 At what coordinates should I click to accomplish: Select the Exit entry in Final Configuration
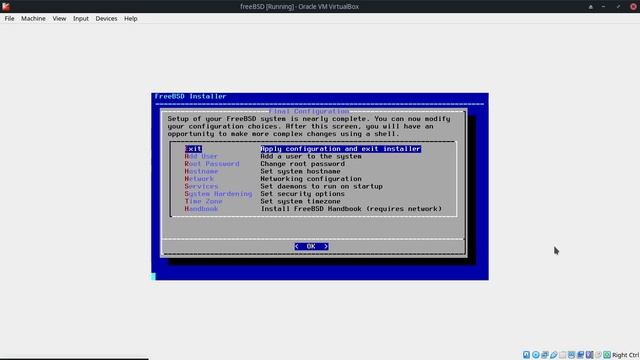pos(193,149)
